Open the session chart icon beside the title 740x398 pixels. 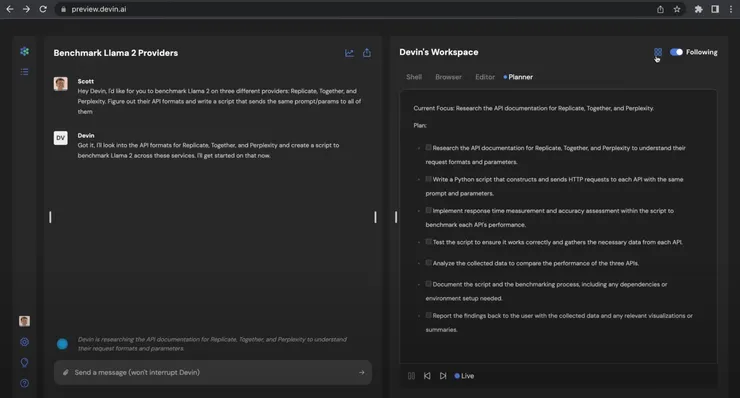click(349, 53)
